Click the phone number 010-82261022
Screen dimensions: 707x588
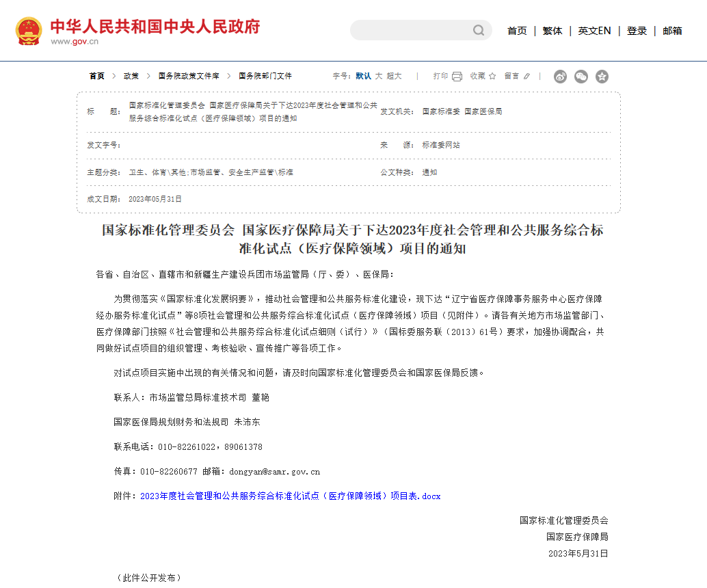187,447
